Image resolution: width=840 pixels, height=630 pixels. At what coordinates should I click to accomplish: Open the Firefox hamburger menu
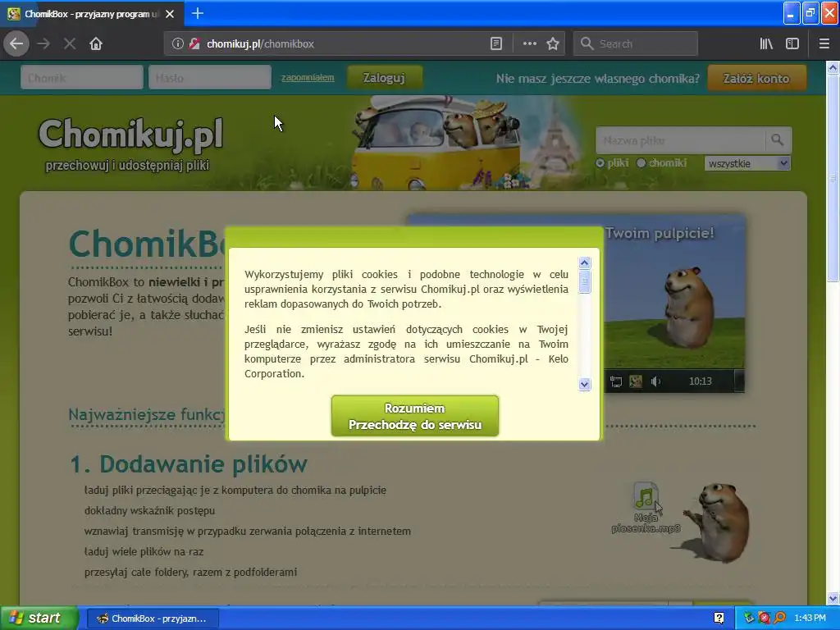[824, 44]
